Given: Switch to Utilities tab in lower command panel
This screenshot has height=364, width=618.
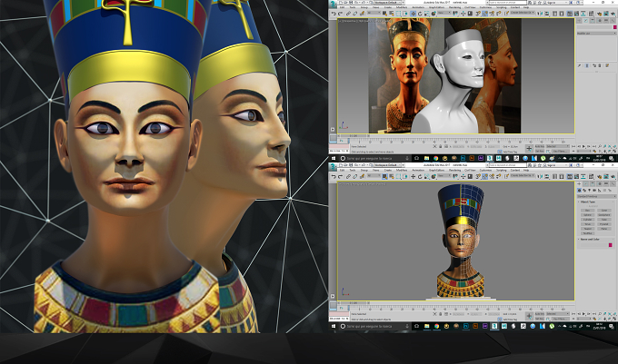Looking at the screenshot, I should point(613,183).
